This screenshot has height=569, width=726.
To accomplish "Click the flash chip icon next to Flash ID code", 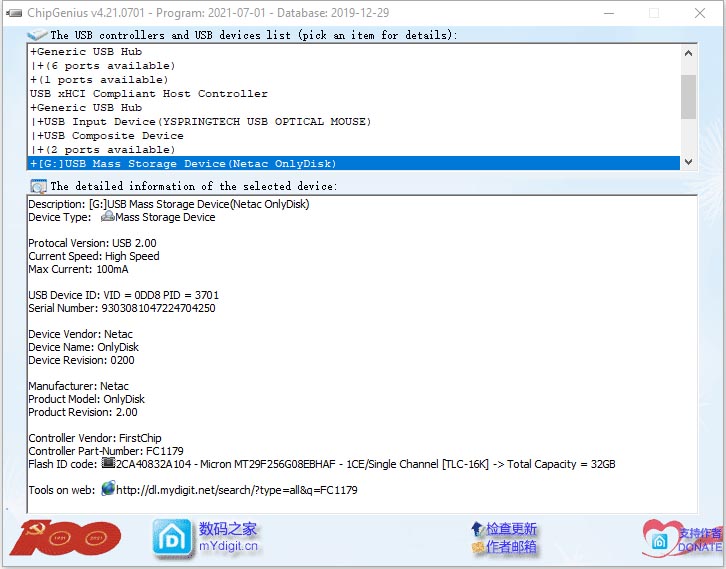I will click(108, 463).
